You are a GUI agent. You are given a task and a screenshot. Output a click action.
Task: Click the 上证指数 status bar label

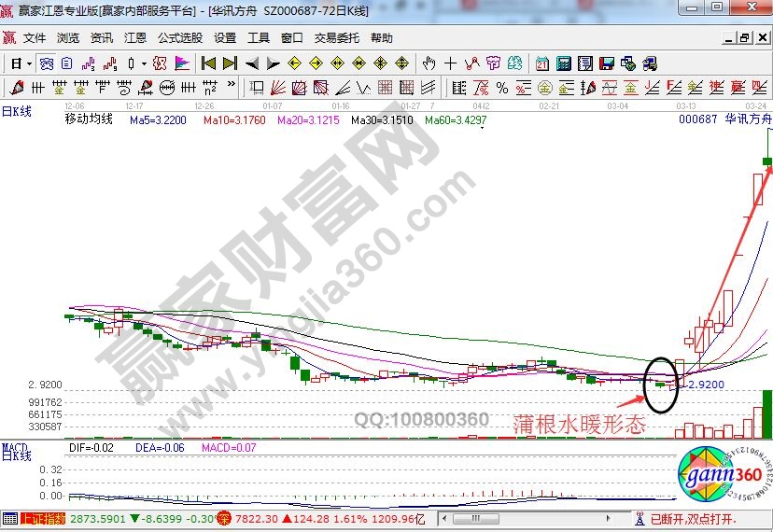43,518
